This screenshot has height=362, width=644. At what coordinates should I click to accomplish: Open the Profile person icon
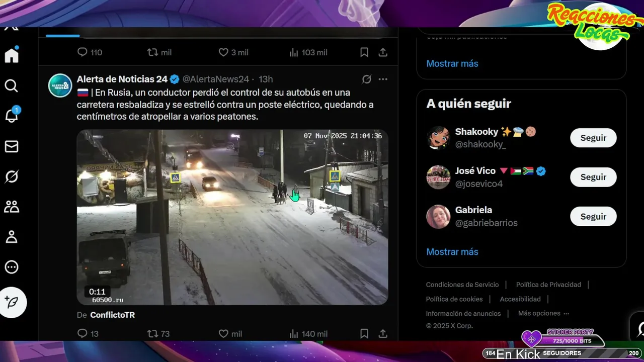point(12,237)
